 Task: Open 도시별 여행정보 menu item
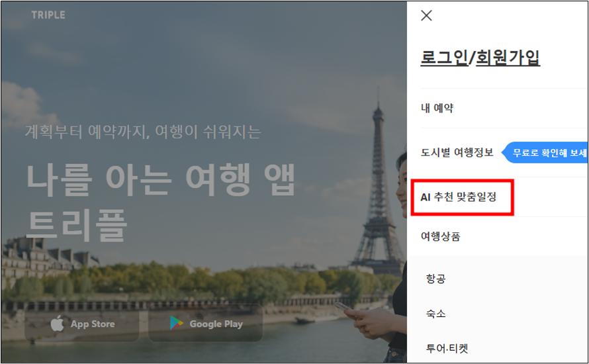457,152
